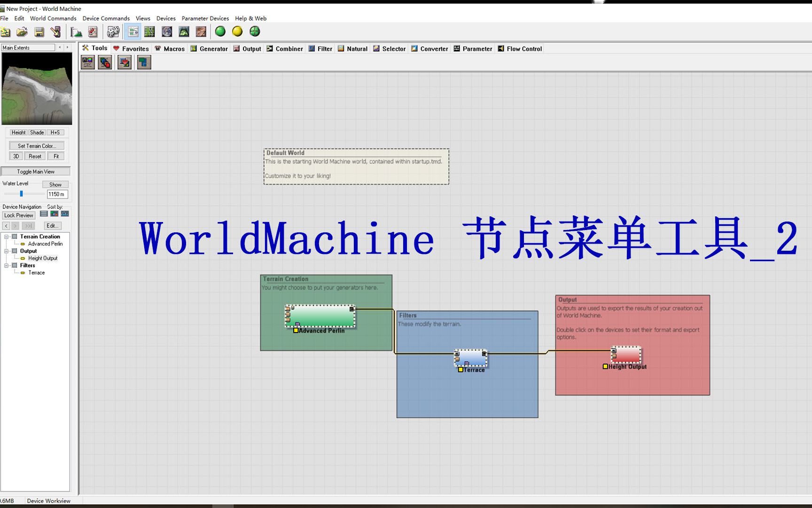
Task: Switch to 3D terrain view icon
Action: point(184,32)
